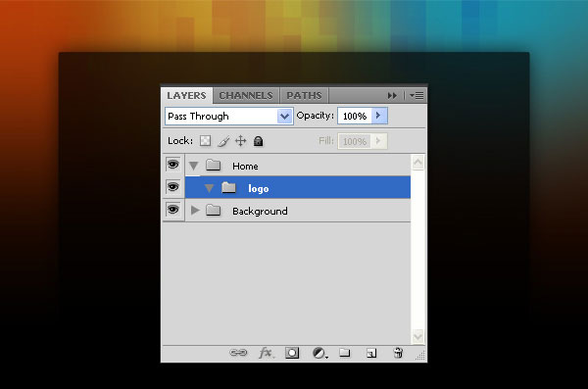Switch to the Paths tab
Screen dimensions: 588x389
(x=304, y=96)
